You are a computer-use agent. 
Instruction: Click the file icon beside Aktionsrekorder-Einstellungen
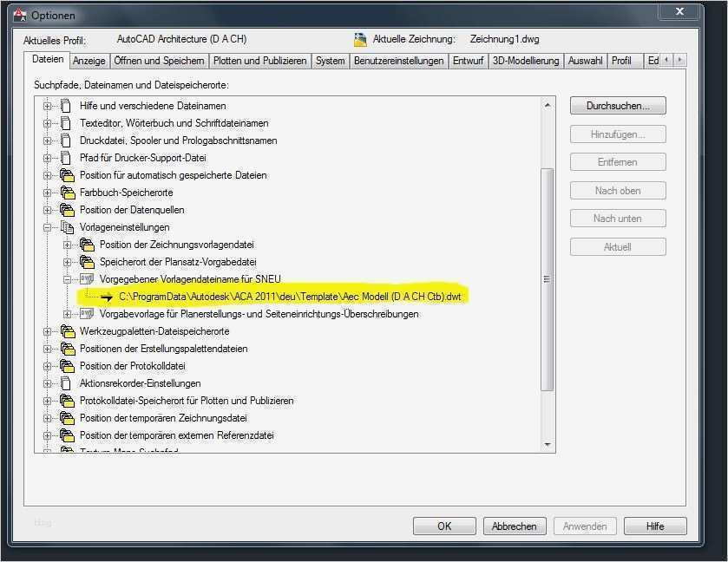coord(66,383)
